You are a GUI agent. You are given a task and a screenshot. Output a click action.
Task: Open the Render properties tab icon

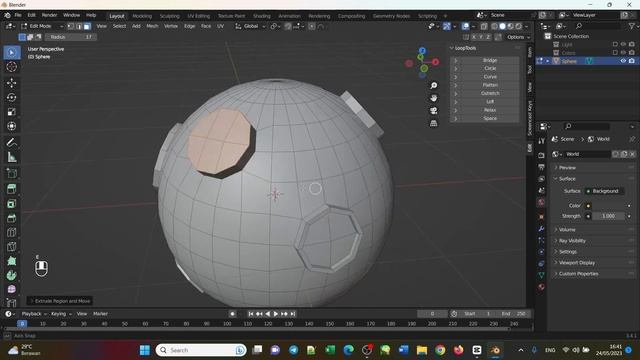541,155
